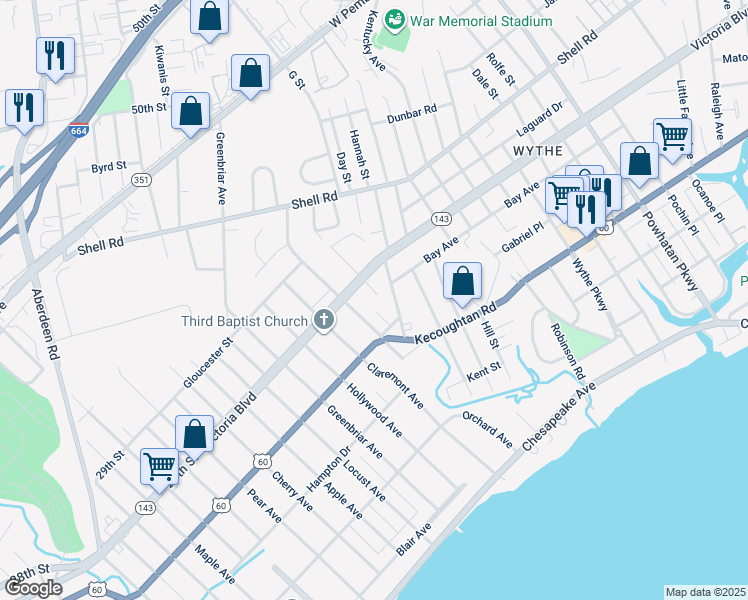Click US 60 shield beside Pear Ave
748x600 pixels.
point(221,506)
